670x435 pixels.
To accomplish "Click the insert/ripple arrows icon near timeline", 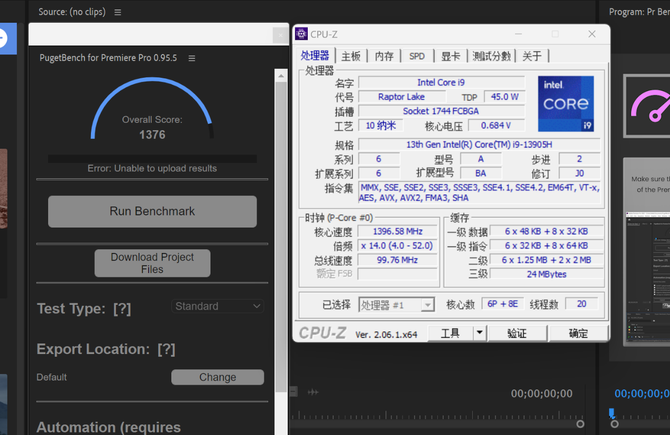I will tap(313, 392).
